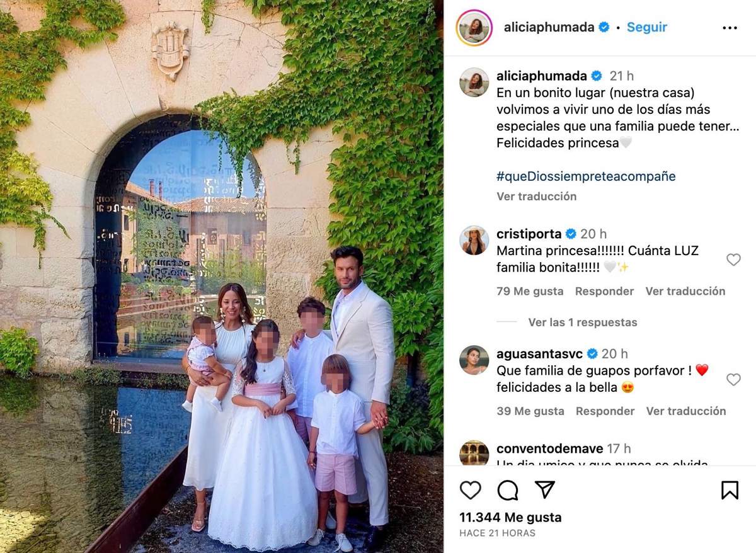This screenshot has width=756, height=553.
Task: Open the aliciaphumada story ring avatar in header
Action: coord(474,28)
